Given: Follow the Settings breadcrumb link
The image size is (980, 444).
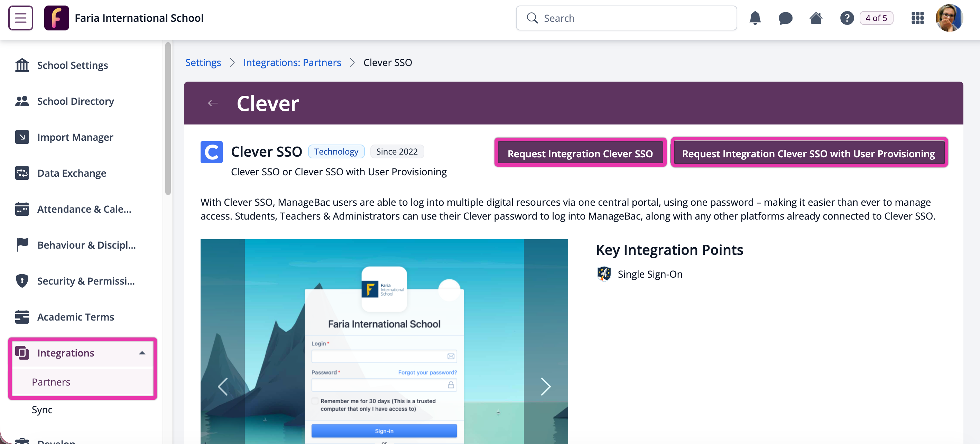Looking at the screenshot, I should tap(203, 62).
